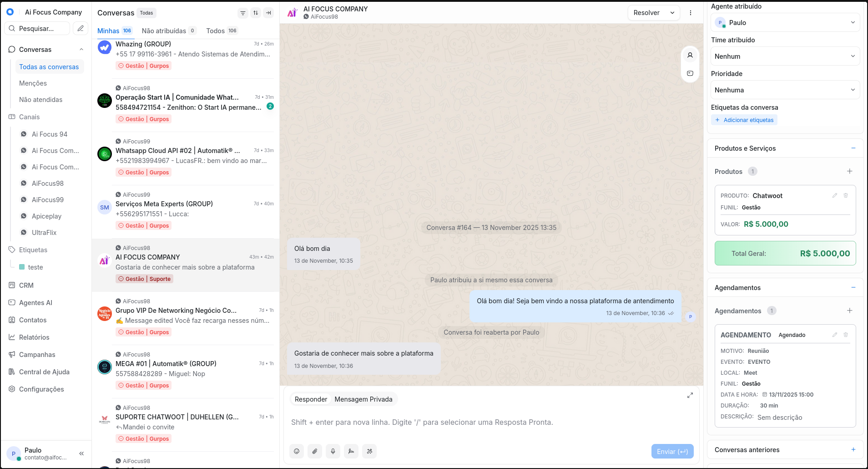Click the compose pencil icon next to Pesquisar
The image size is (868, 469).
tap(81, 28)
